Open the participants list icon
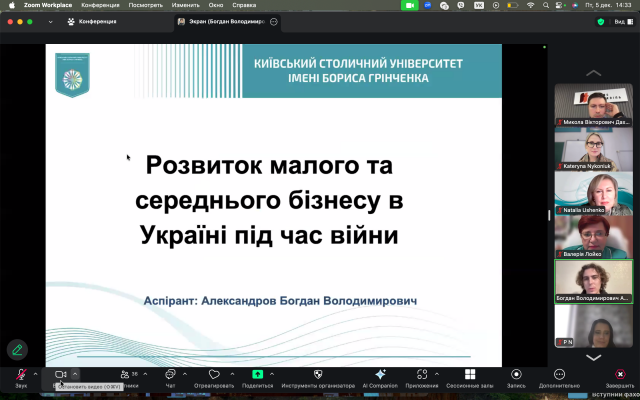Viewport: 640px width, 400px height. pyautogui.click(x=125, y=375)
